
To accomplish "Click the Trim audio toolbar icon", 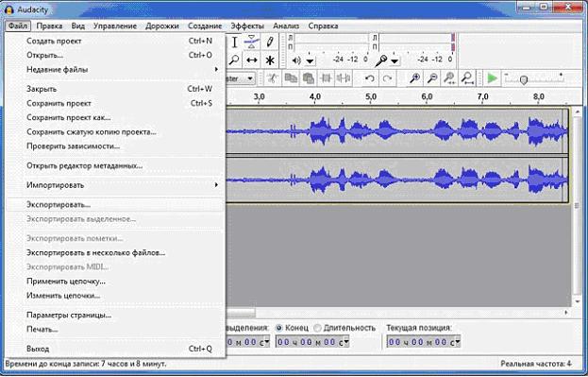I will point(326,78).
